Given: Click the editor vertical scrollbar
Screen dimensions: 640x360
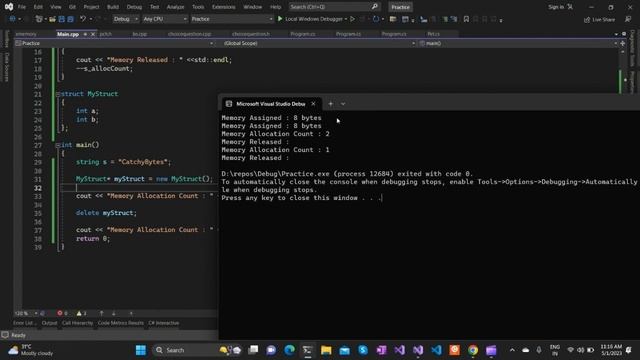Looking at the screenshot, I should (622, 71).
